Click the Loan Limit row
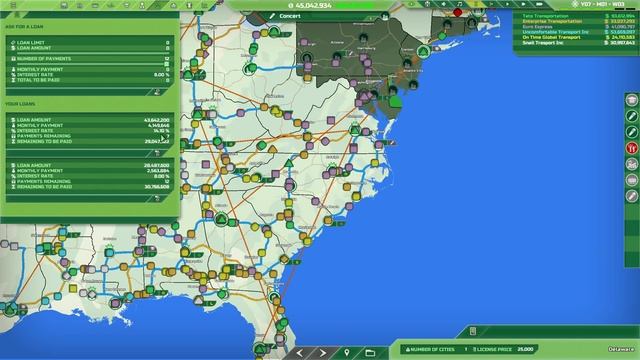Viewport: 640px width, 360px height. (x=90, y=42)
